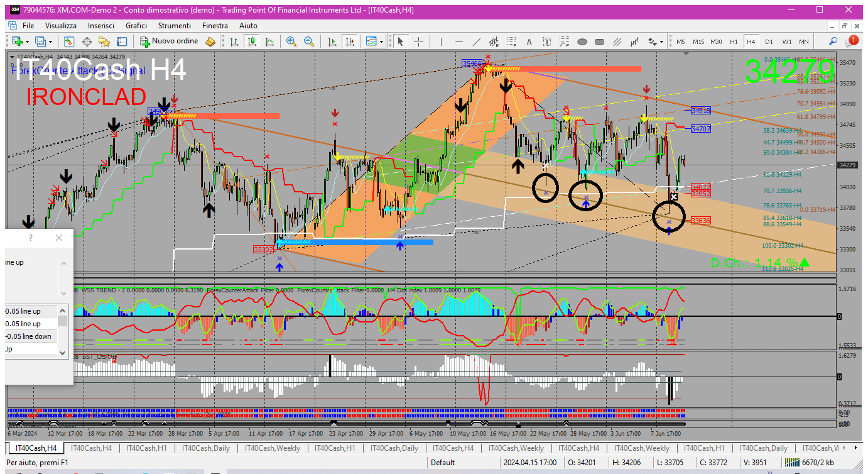Select the '-0.05 line down' list row
Image resolution: width=868 pixels, height=474 pixels.
tap(31, 336)
